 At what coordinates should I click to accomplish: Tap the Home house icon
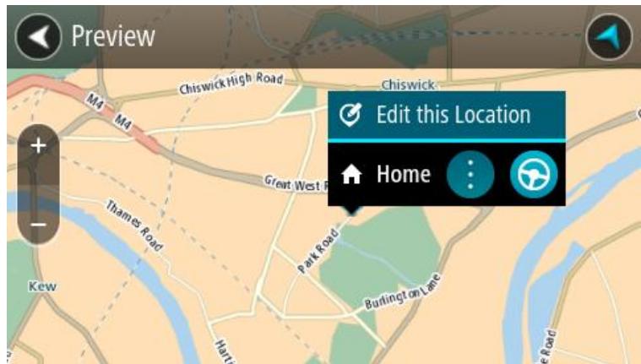click(x=351, y=175)
